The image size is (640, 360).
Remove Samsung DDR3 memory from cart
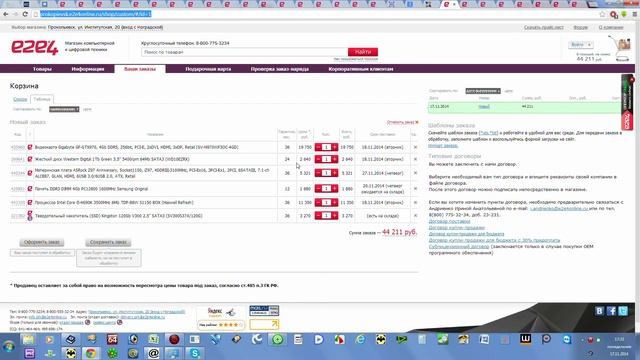coord(415,189)
